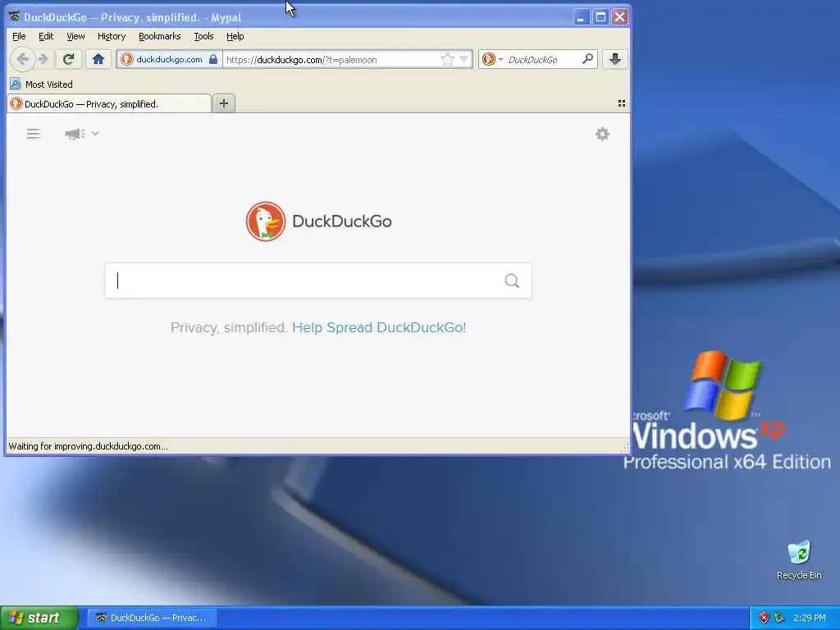Click the window resize grip corner

pyautogui.click(x=624, y=448)
